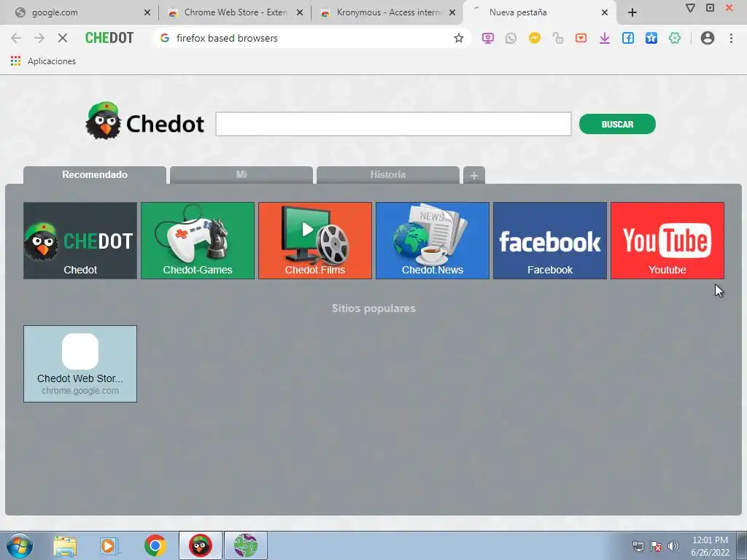The height and width of the screenshot is (560, 747).
Task: Open the Aplicaciones apps grid icon
Action: [x=16, y=61]
